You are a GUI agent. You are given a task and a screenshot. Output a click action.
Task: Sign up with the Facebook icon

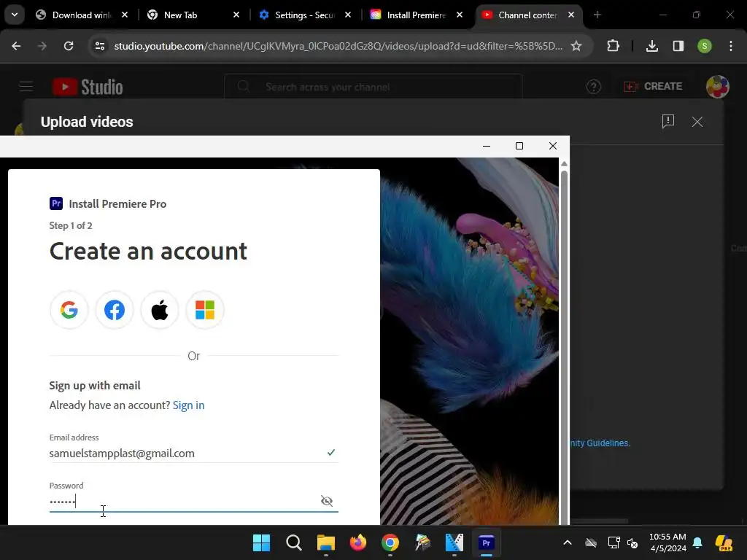click(115, 310)
